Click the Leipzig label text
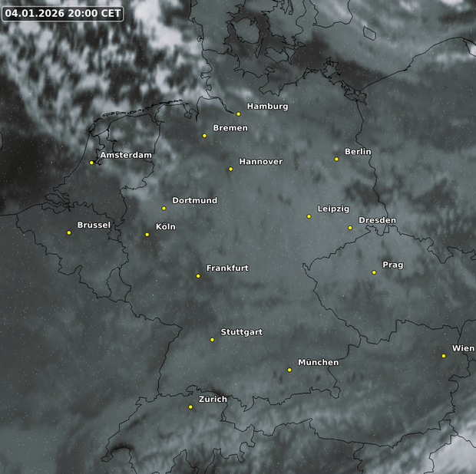 click(x=333, y=209)
